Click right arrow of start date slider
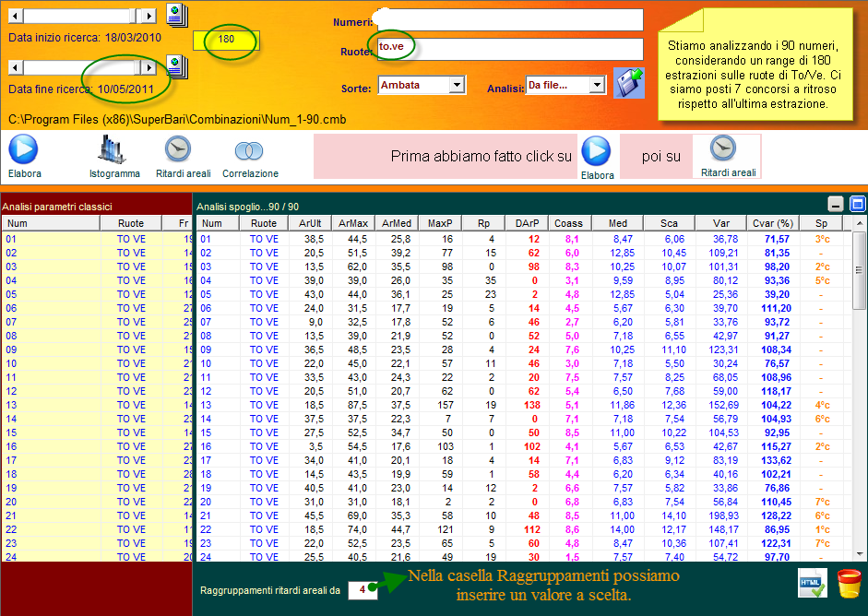 point(149,16)
